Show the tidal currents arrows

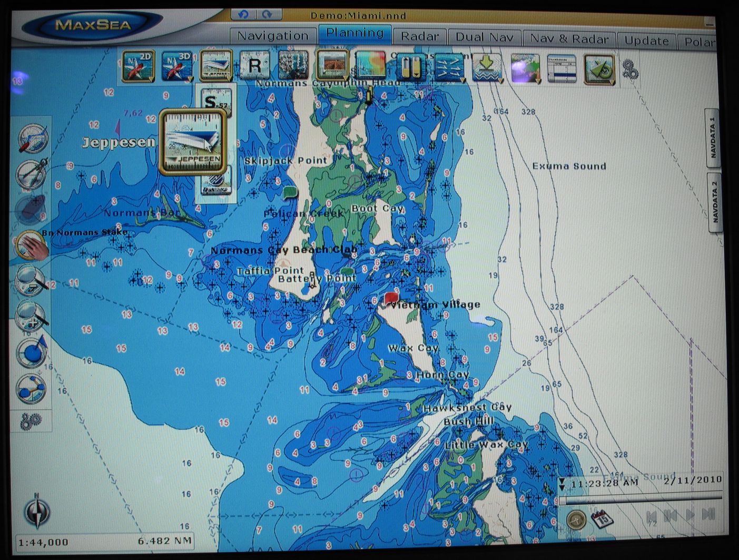pyautogui.click(x=449, y=68)
